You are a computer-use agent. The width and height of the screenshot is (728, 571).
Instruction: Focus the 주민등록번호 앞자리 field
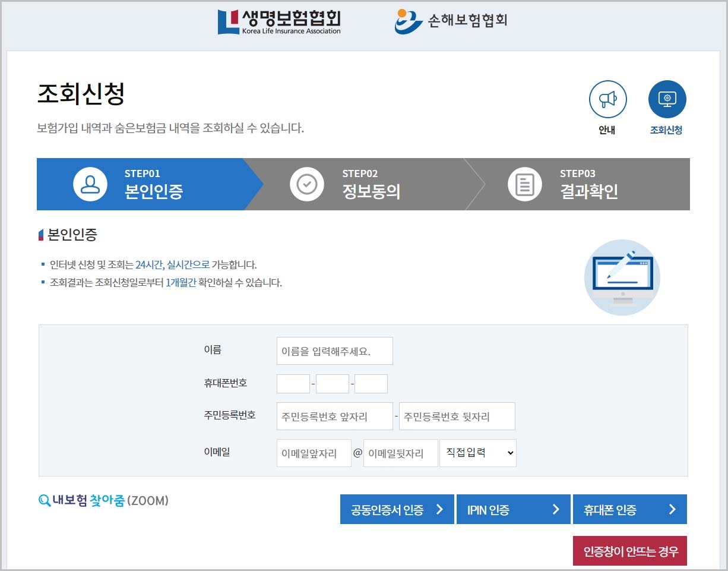[x=335, y=417]
